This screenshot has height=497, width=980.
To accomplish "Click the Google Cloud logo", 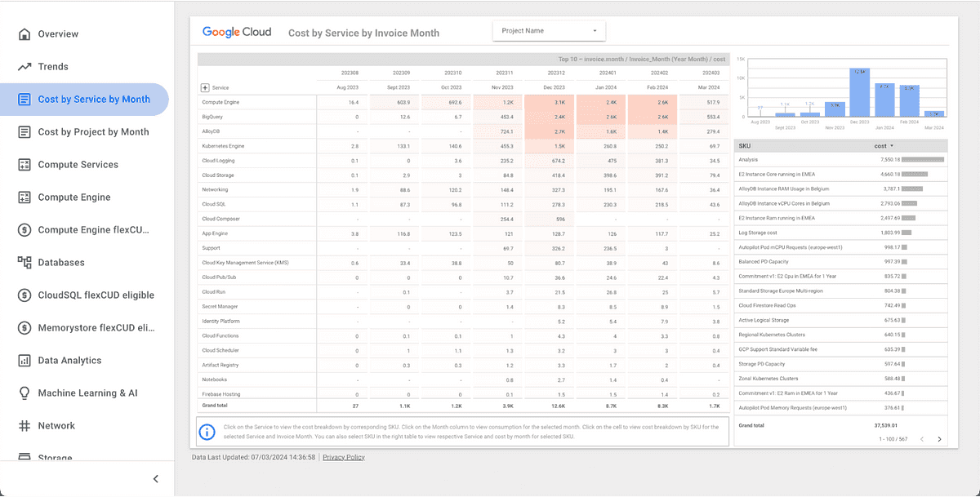I will 237,32.
